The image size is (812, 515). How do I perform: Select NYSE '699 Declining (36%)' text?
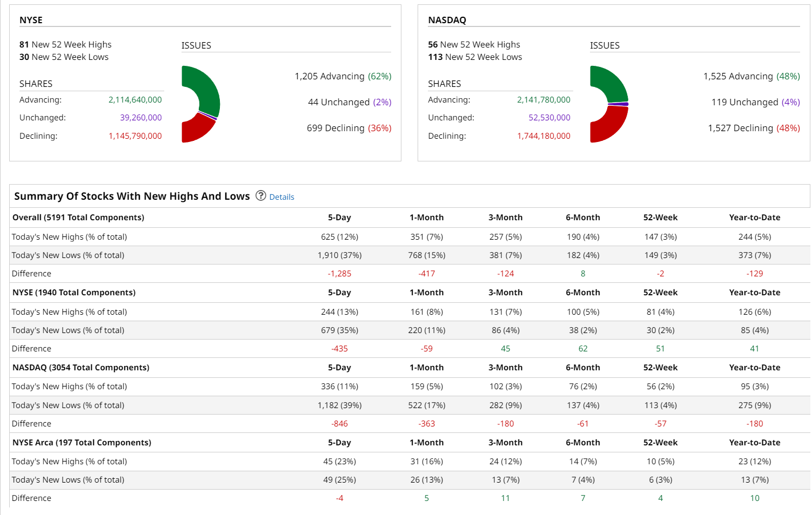(349, 128)
